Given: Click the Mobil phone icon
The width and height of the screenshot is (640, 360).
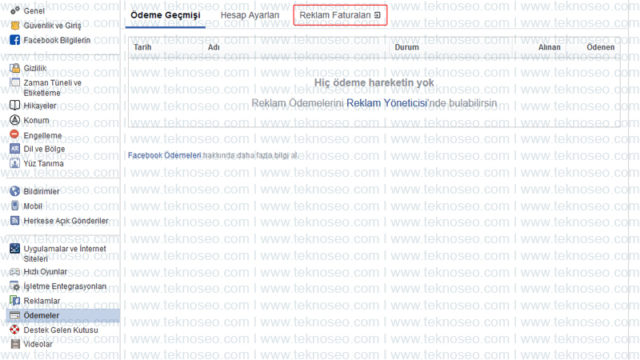Looking at the screenshot, I should click(15, 206).
